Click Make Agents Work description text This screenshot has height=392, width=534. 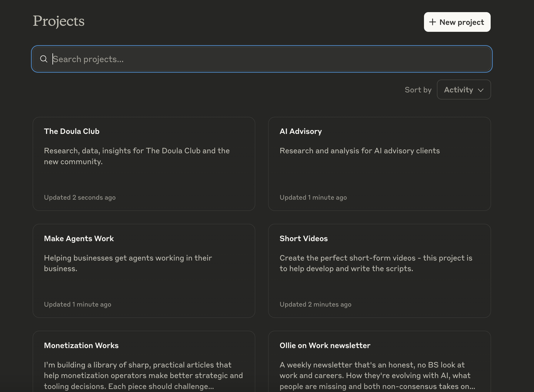point(128,263)
